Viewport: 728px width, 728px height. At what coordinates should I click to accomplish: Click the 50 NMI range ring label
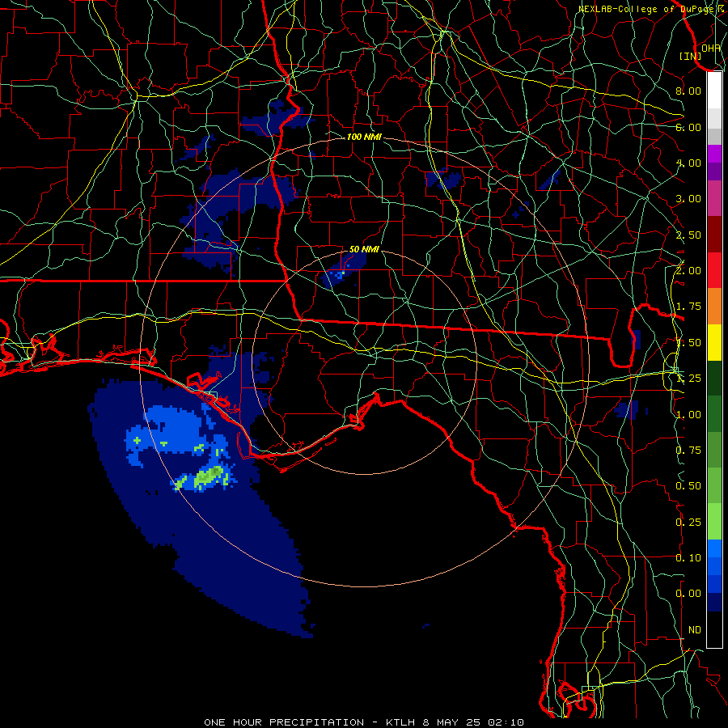pos(364,249)
